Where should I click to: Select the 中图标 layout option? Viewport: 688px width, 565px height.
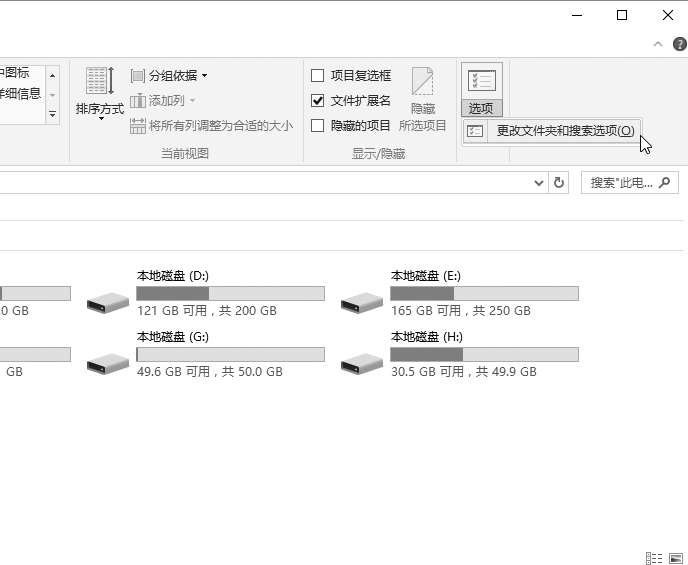point(14,72)
